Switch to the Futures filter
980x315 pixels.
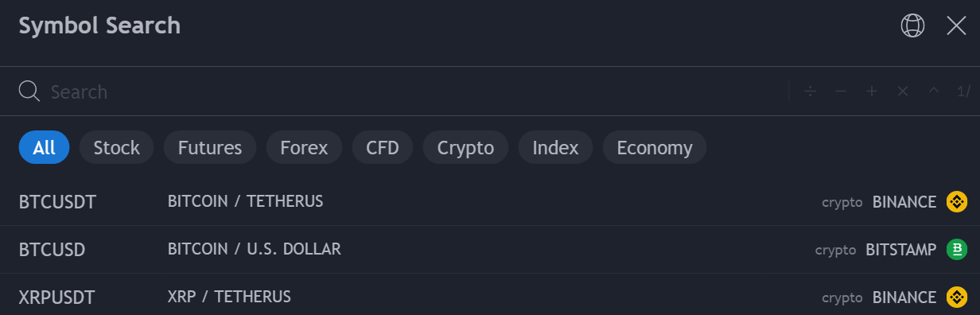click(210, 147)
